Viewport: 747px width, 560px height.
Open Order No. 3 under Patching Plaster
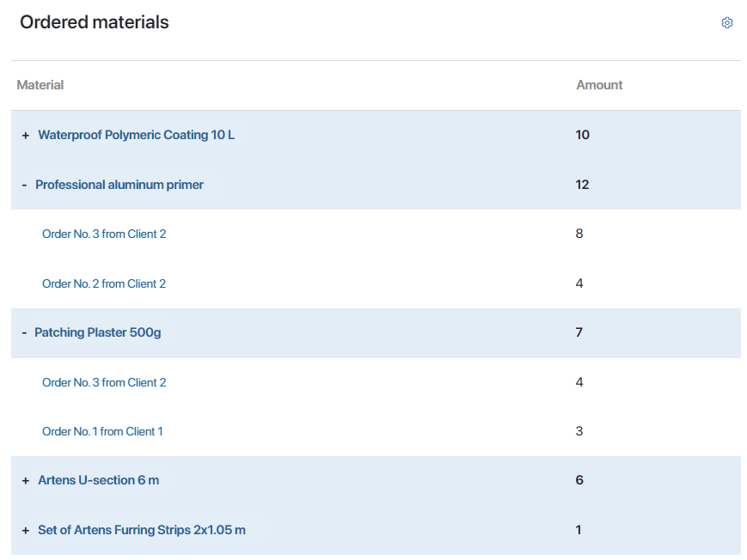point(104,382)
